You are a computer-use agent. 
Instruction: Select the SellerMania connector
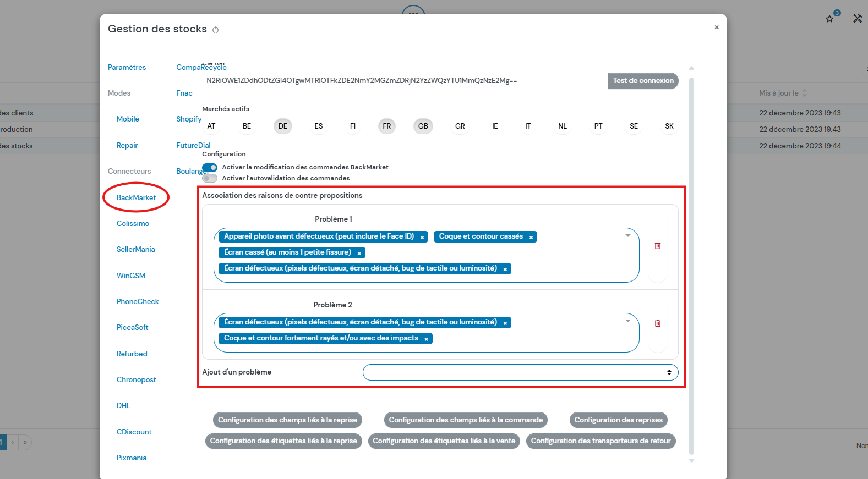tap(136, 249)
